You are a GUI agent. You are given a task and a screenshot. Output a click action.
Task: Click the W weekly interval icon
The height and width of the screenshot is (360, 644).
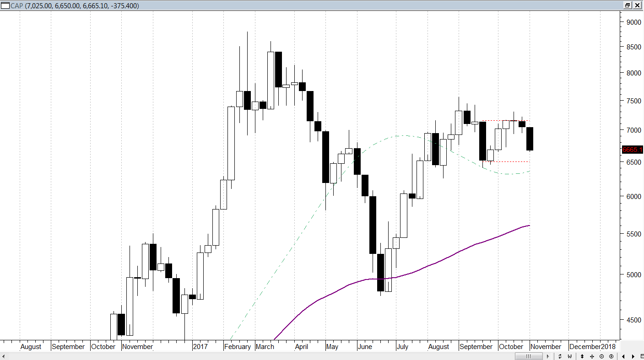570,356
